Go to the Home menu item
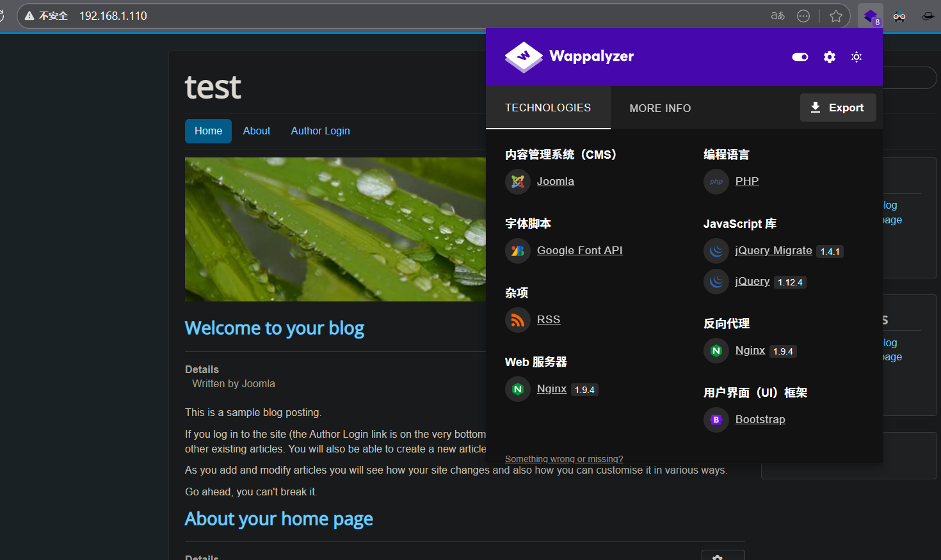Viewport: 941px width, 560px height. click(208, 131)
